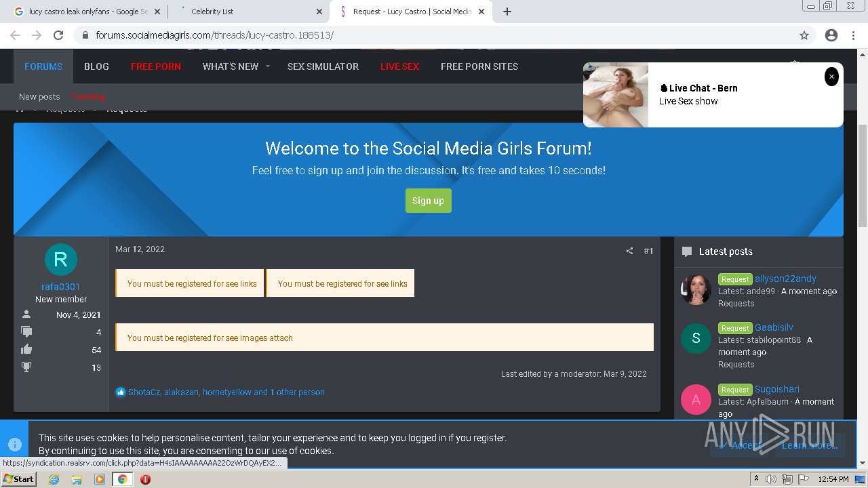868x488 pixels.
Task: Click the like thumbs-up reaction icon
Action: [121, 392]
